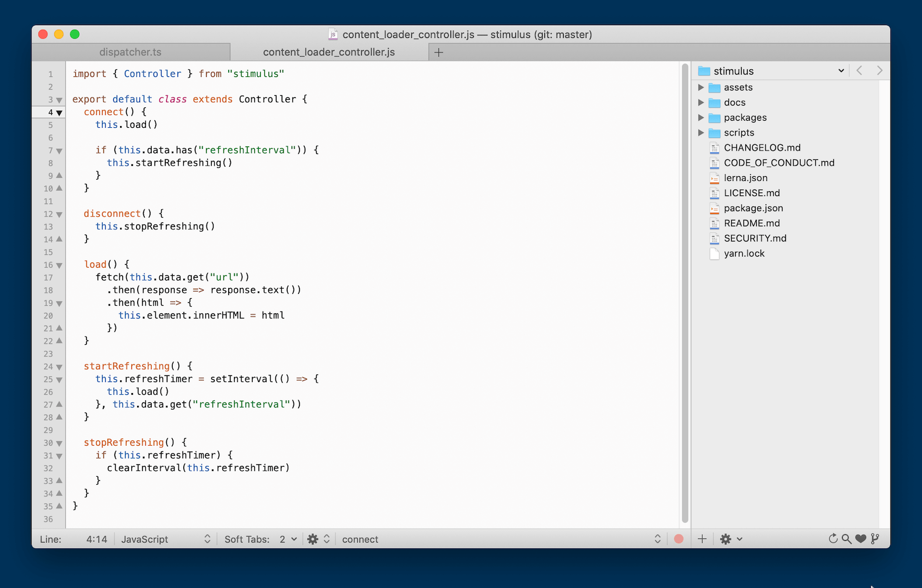This screenshot has height=588, width=922.
Task: Select README.md in the file browser
Action: (x=752, y=223)
